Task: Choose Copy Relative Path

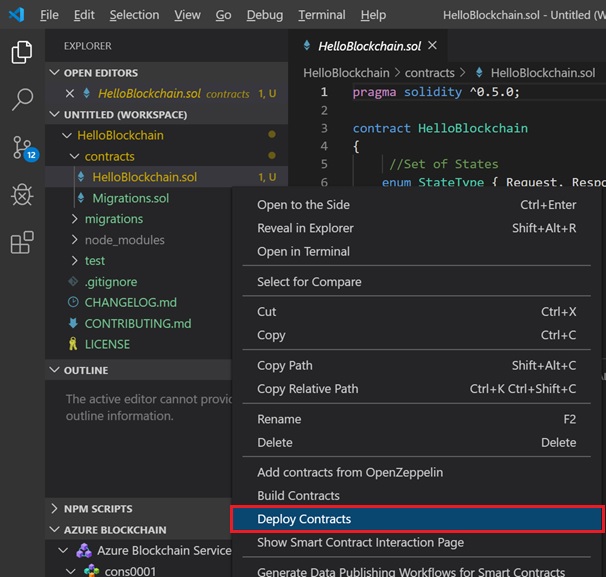Action: click(417, 388)
